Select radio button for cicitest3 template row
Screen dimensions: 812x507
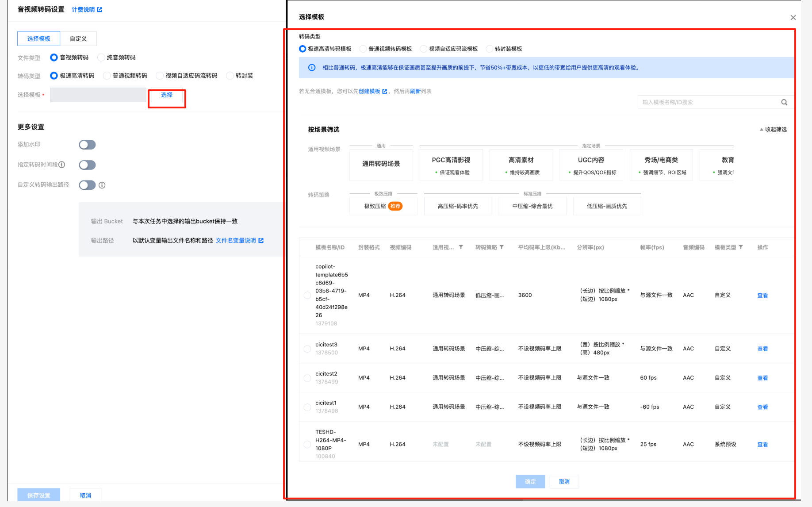[x=307, y=349]
